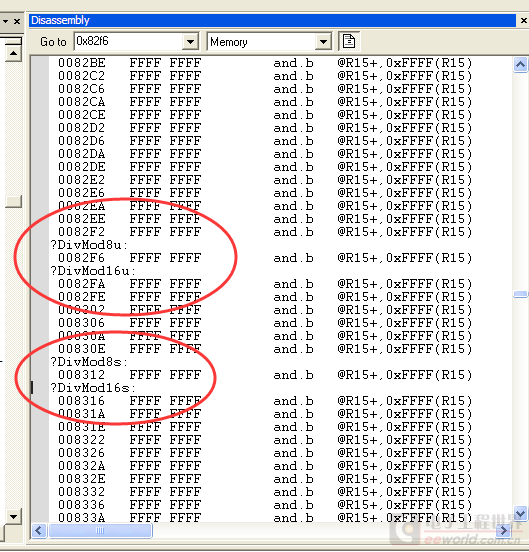
Task: Click the disassembly scroll down arrow
Action: [x=520, y=514]
